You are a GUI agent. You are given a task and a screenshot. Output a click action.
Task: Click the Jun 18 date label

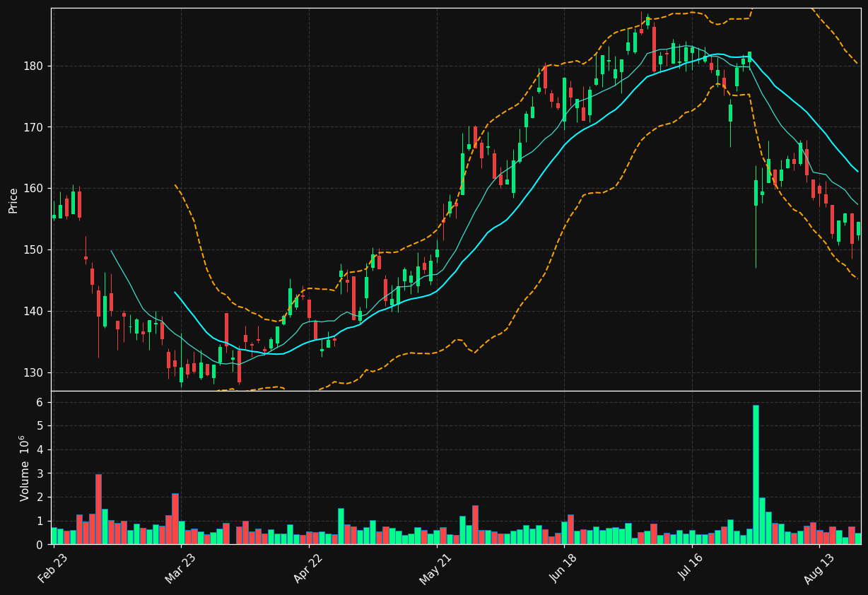pyautogui.click(x=564, y=569)
